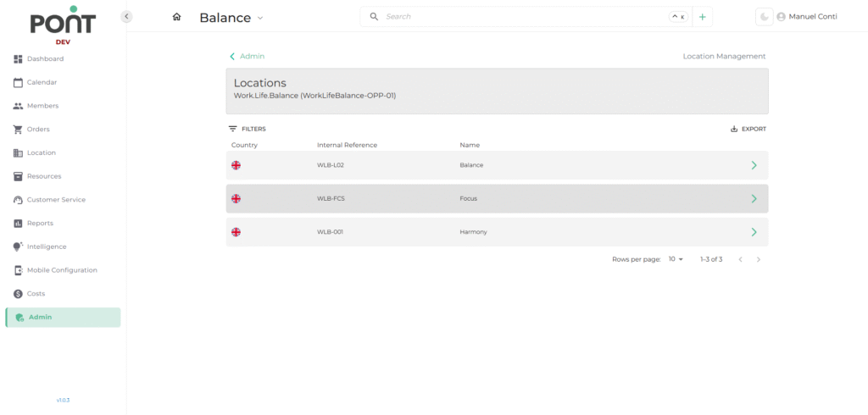Export the locations list
This screenshot has height=415, width=868.
click(x=748, y=129)
